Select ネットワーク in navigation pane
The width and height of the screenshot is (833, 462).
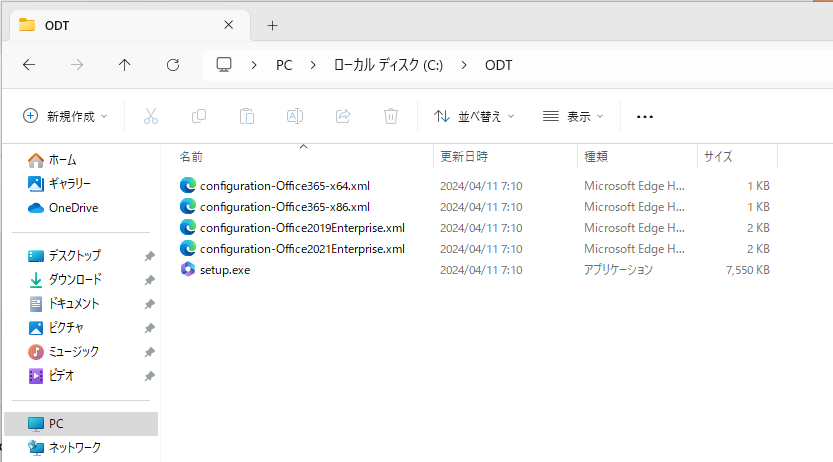click(64, 448)
